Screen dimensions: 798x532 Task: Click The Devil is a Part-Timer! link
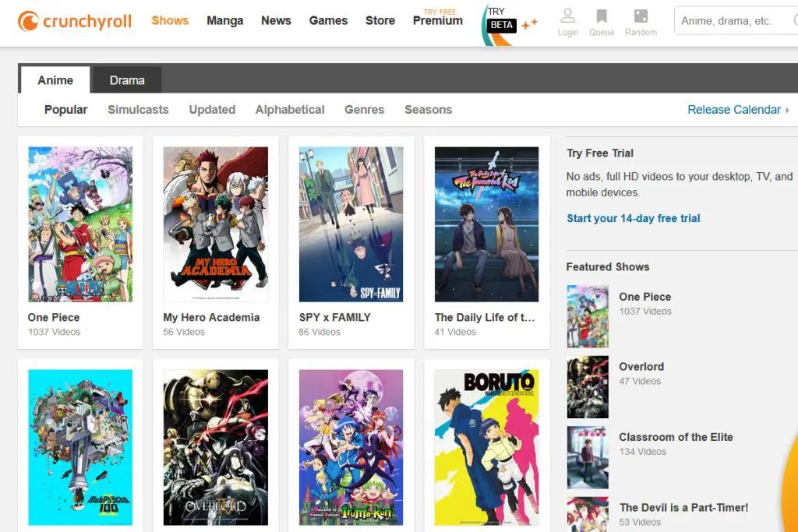pos(683,507)
